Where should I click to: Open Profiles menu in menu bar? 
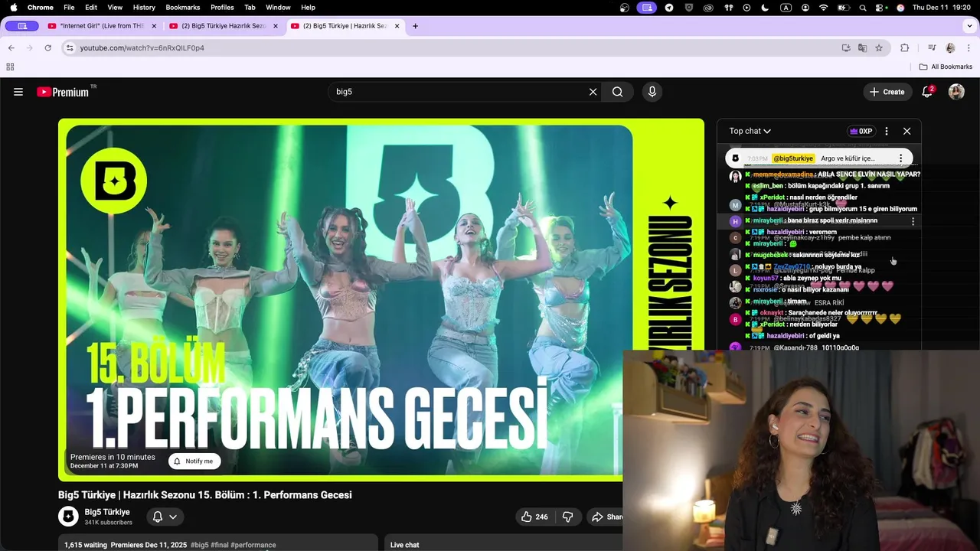pyautogui.click(x=222, y=7)
